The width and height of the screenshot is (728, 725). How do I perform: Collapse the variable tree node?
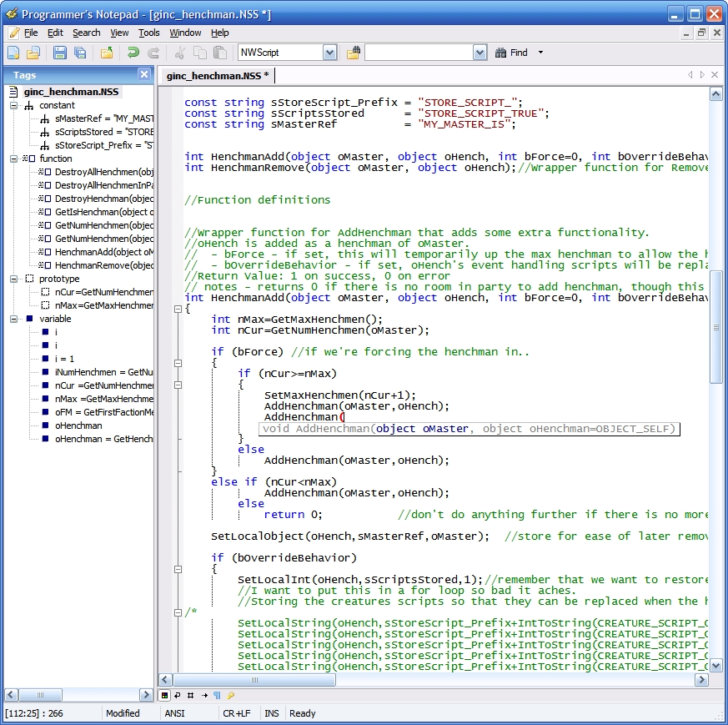(x=14, y=319)
